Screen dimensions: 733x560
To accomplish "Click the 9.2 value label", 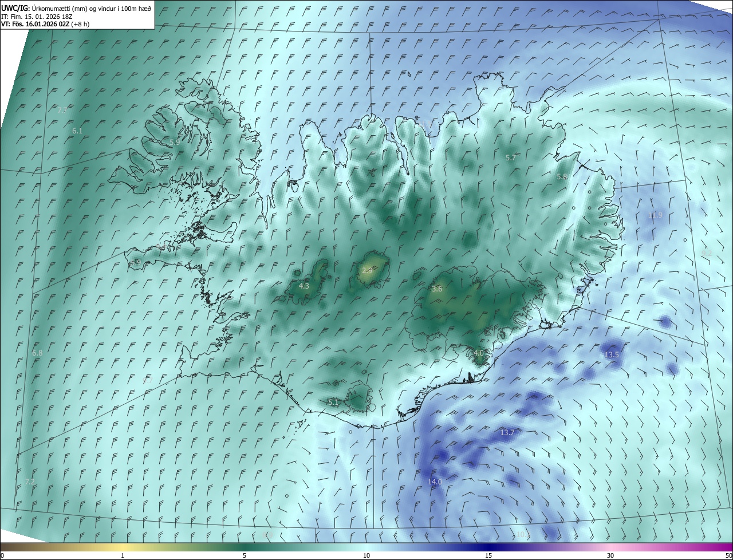I will tap(707, 253).
